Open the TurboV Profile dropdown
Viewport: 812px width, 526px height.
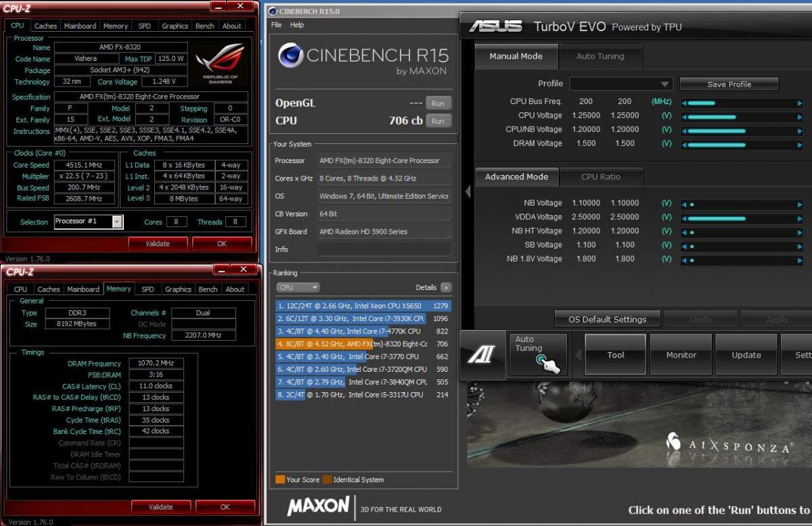click(x=621, y=84)
